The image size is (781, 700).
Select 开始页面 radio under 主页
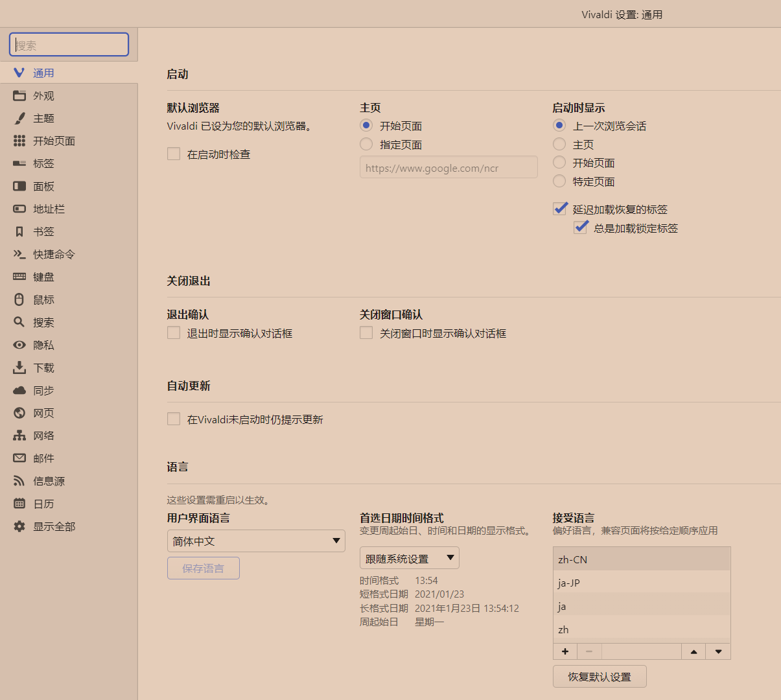point(366,125)
